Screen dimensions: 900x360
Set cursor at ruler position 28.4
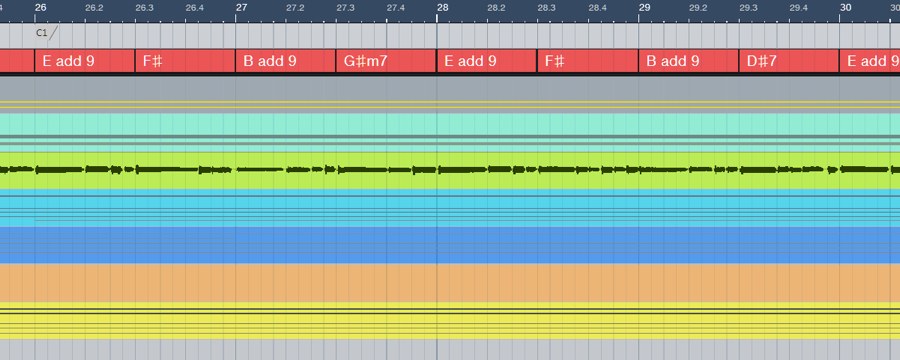(x=597, y=7)
